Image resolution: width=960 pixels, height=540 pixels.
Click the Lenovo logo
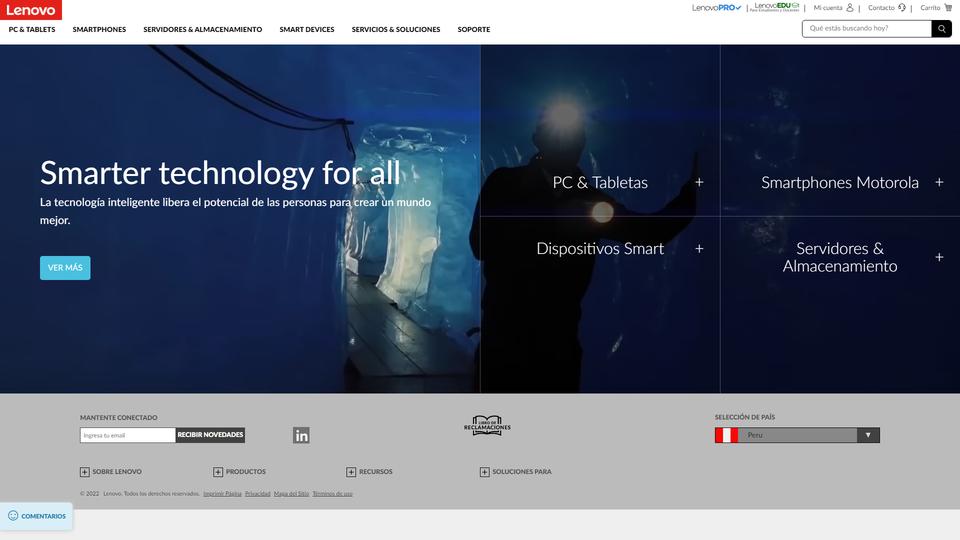click(31, 10)
